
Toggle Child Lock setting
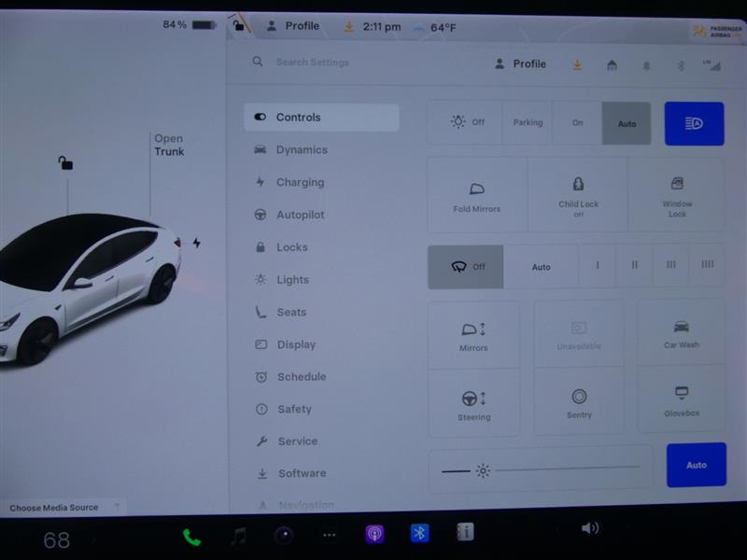pos(578,195)
